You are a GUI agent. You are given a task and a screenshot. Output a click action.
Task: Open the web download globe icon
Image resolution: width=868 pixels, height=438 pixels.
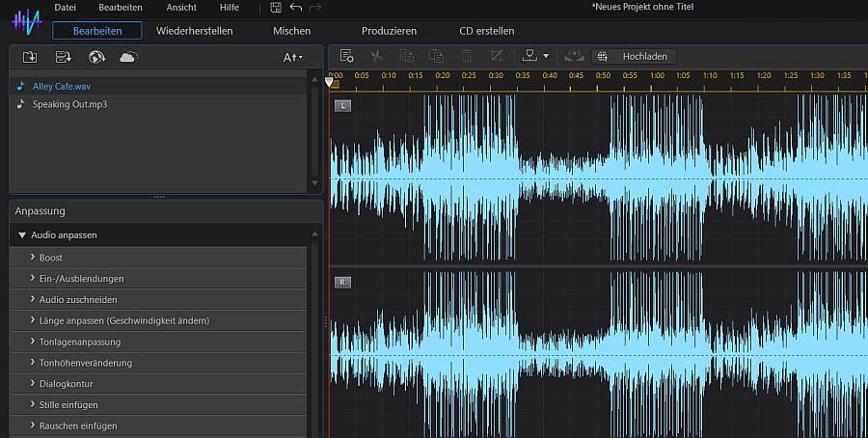pos(95,57)
